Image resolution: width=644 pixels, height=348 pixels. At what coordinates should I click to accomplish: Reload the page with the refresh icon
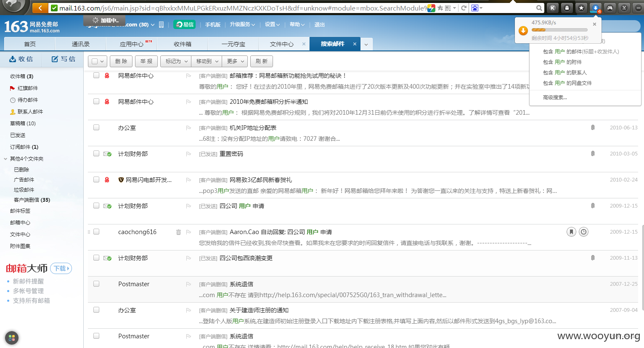pyautogui.click(x=464, y=8)
